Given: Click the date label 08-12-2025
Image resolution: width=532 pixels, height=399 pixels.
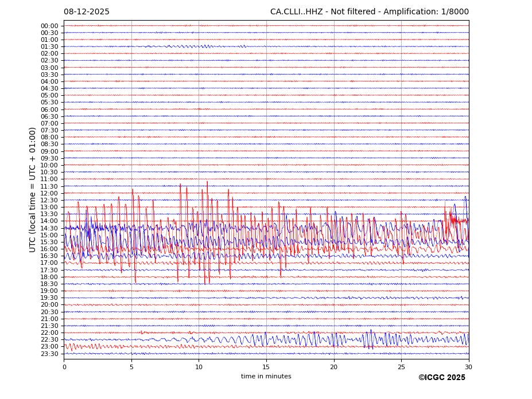Looking at the screenshot, I should [86, 12].
